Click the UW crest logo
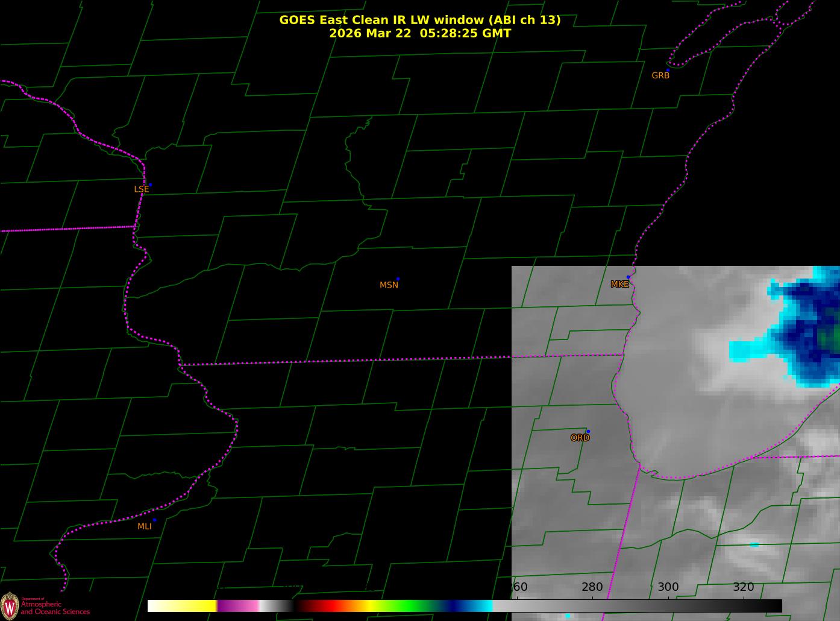Viewport: 840px width, 621px height. point(9,605)
